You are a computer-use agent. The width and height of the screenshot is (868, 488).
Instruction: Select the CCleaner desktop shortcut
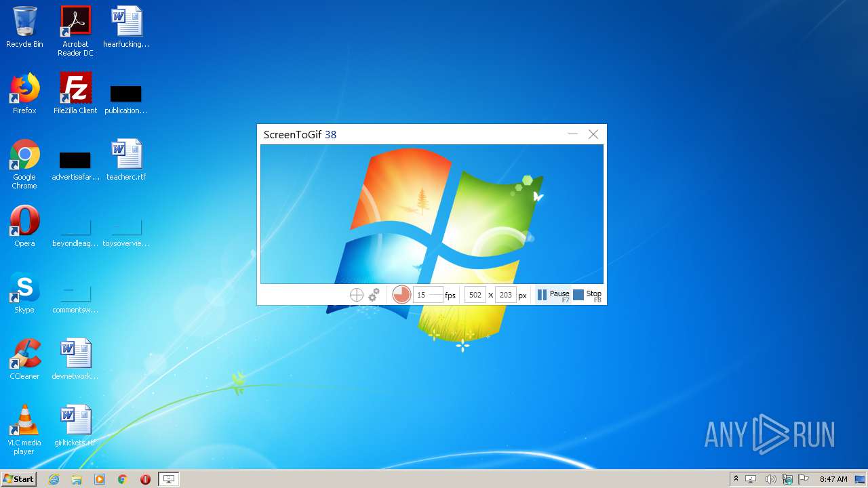pyautogui.click(x=24, y=359)
